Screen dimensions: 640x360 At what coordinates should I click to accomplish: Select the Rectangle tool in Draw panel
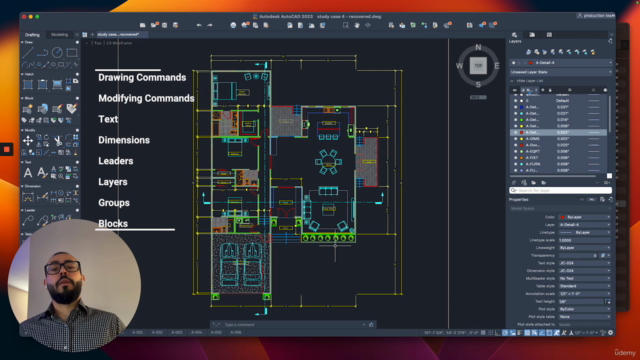tap(72, 53)
